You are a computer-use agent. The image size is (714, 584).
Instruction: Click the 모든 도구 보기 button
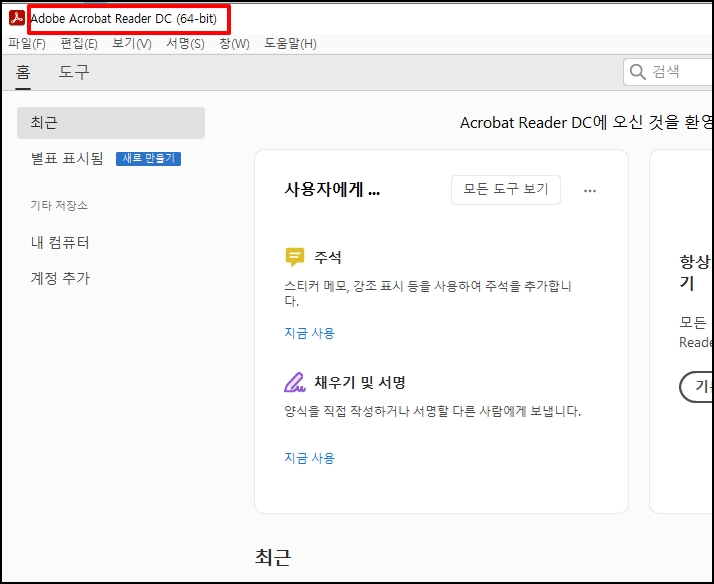click(x=505, y=189)
